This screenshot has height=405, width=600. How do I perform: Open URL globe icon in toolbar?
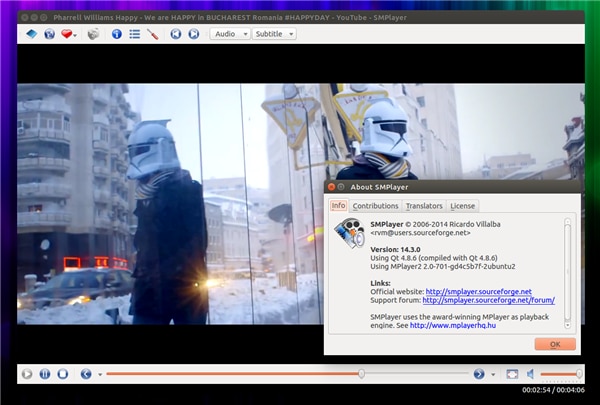49,34
